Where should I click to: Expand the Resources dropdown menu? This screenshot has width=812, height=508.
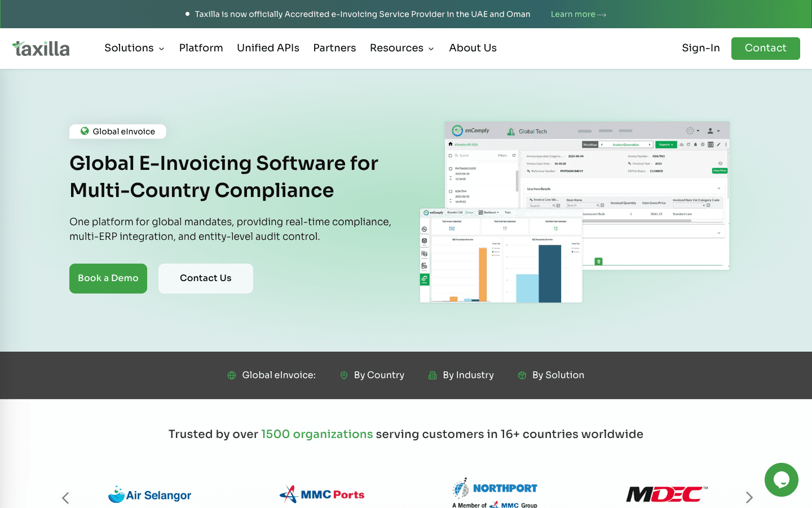coord(402,48)
